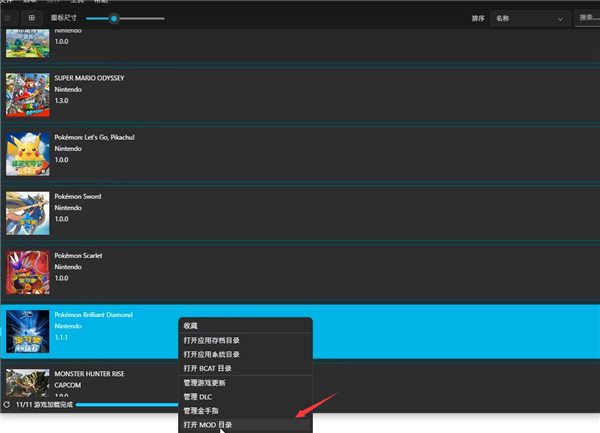
Task: Click Pokémon Sword game cover icon
Action: click(28, 212)
